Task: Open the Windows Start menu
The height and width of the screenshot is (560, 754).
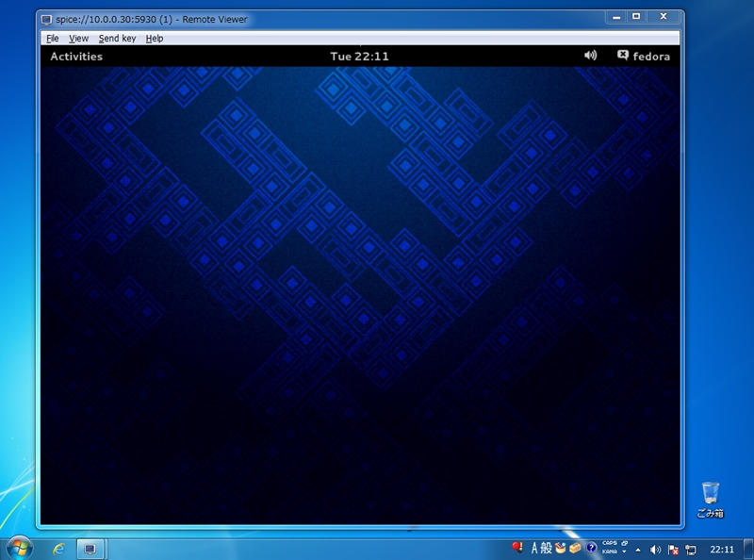Action: pos(19,549)
